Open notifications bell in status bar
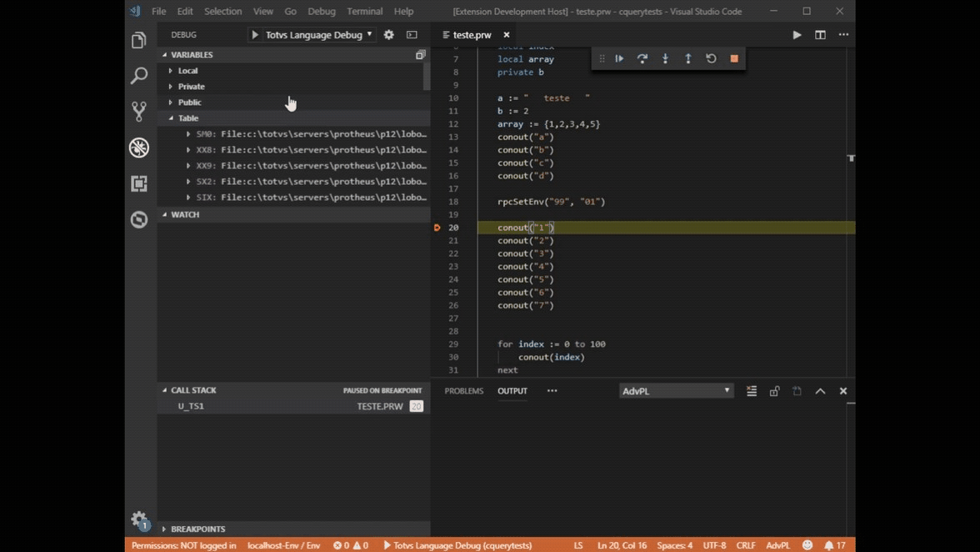Image resolution: width=980 pixels, height=552 pixels. [x=834, y=545]
